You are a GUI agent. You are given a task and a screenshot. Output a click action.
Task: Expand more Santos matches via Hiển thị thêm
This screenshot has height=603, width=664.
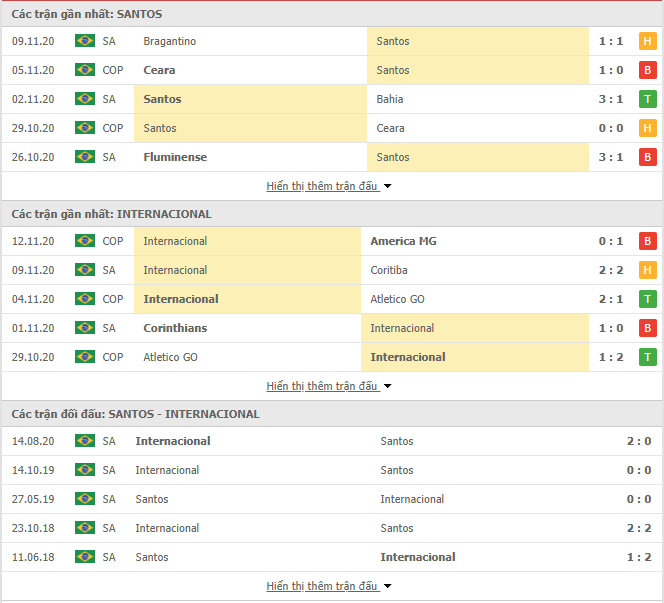coord(329,186)
